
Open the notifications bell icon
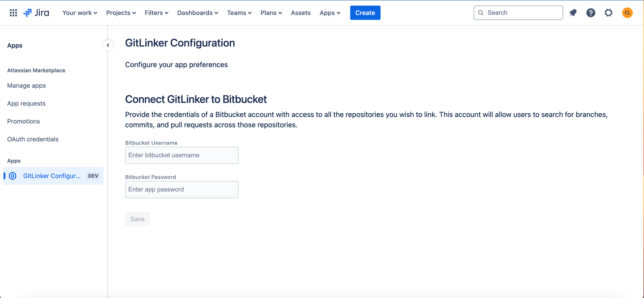coord(573,13)
